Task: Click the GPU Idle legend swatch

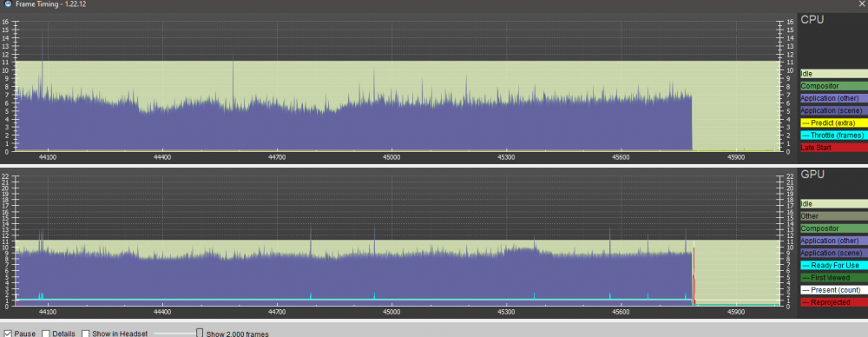Action: 833,204
